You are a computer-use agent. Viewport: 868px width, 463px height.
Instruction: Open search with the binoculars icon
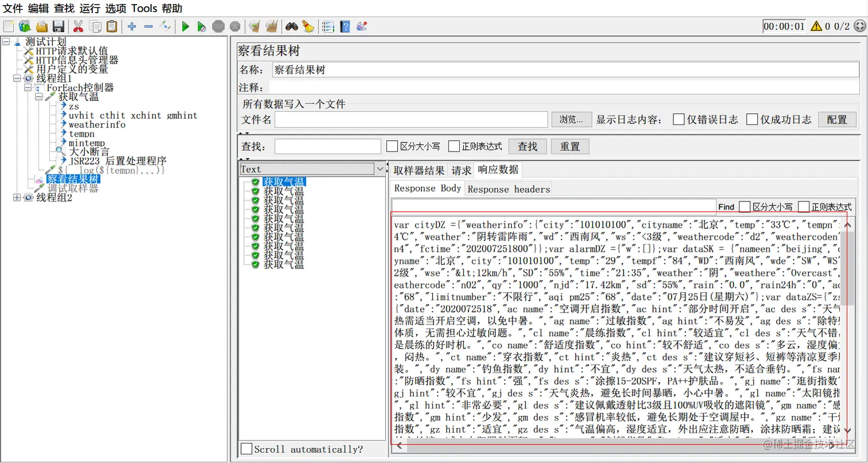tap(292, 26)
